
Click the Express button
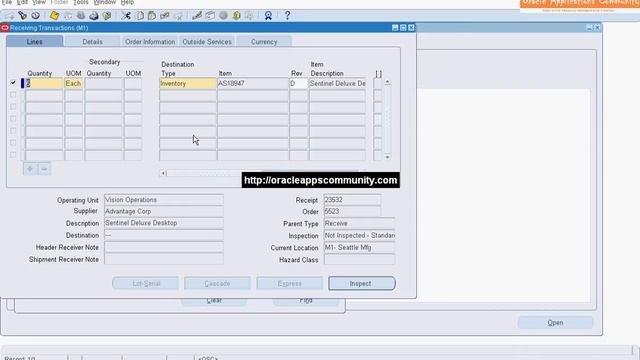[x=289, y=283]
